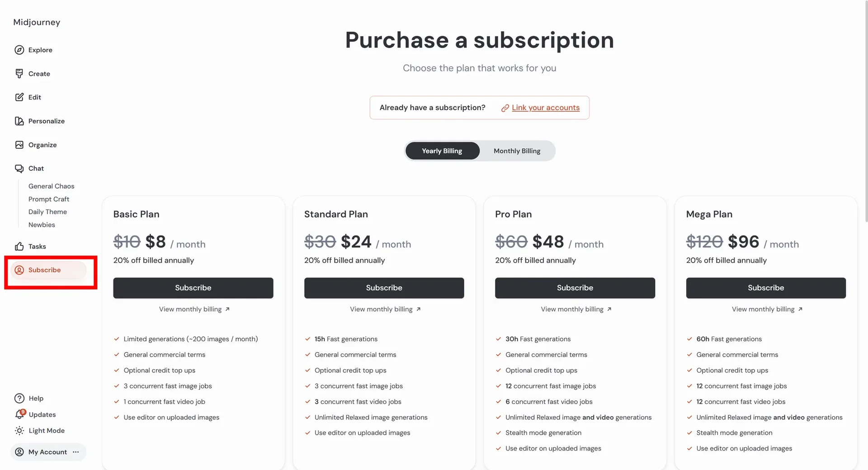Select the Edit pencil icon
This screenshot has width=868, height=470.
pos(19,97)
